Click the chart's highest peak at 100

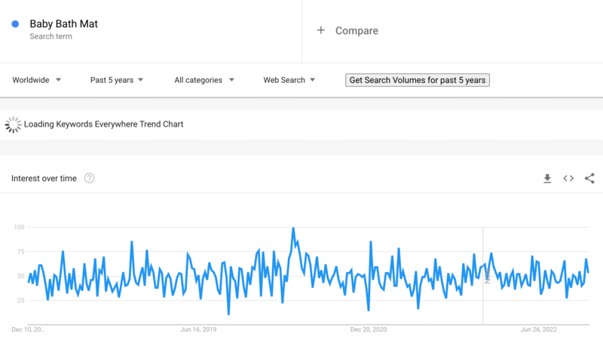(x=293, y=228)
